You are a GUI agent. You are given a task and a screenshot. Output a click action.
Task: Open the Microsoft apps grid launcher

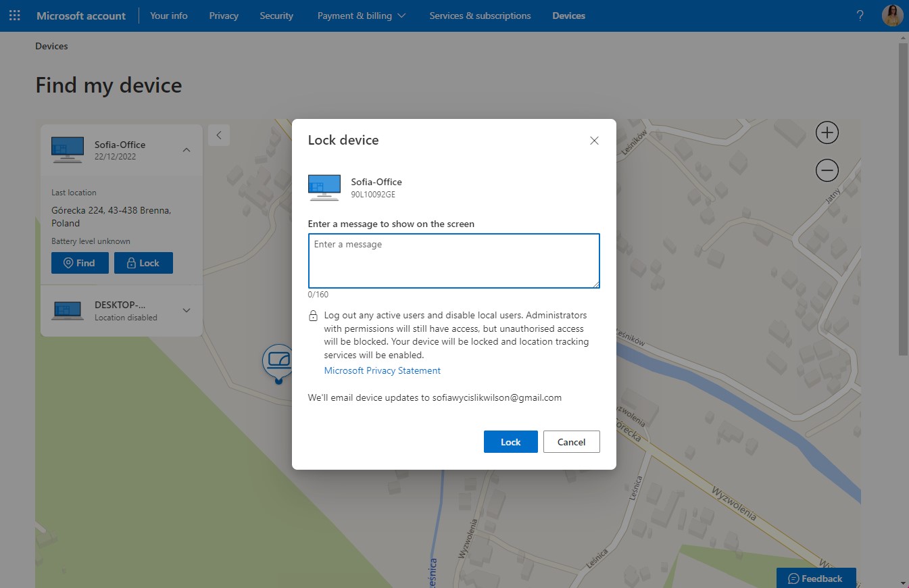(14, 16)
